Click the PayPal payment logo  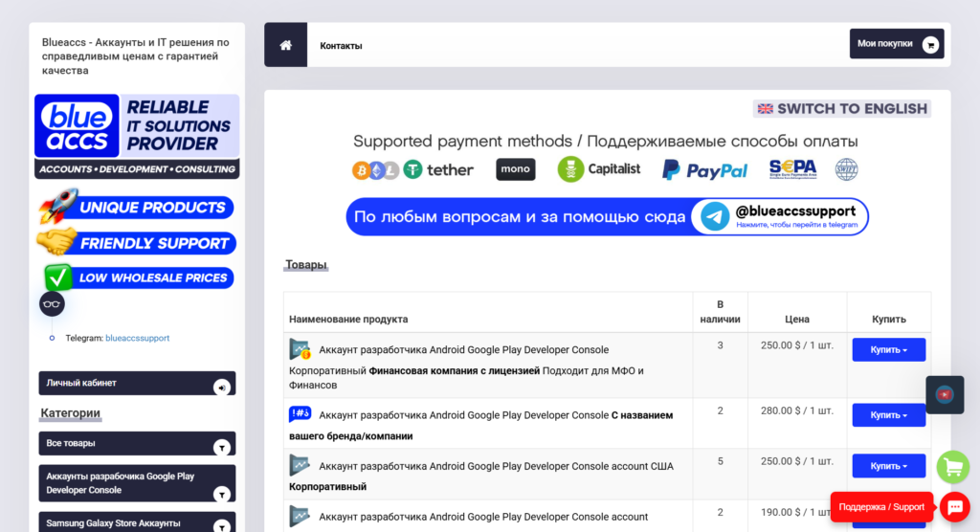(704, 170)
